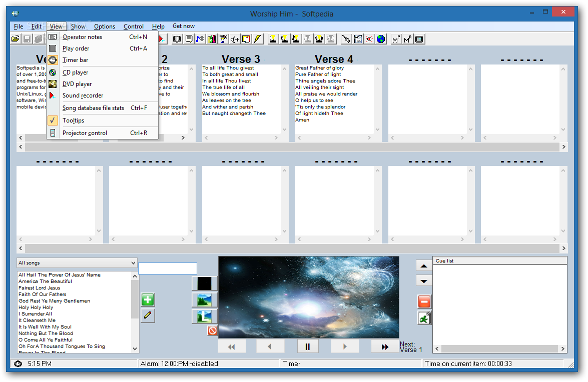Click the green running man cue button
Image resolution: width=588 pixels, height=382 pixels.
click(424, 318)
